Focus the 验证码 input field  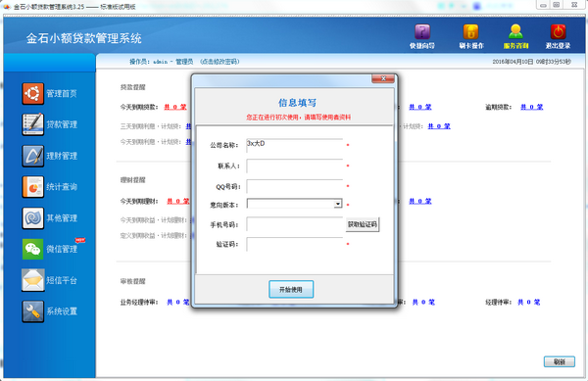(294, 244)
